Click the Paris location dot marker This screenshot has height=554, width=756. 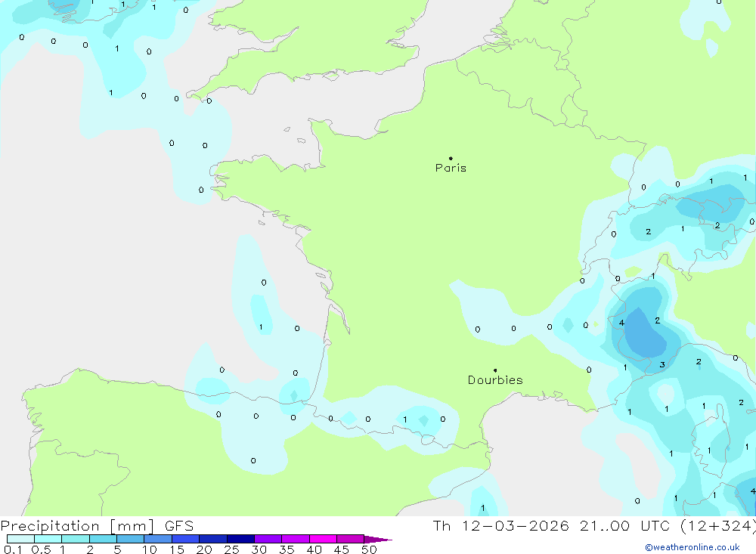click(451, 158)
